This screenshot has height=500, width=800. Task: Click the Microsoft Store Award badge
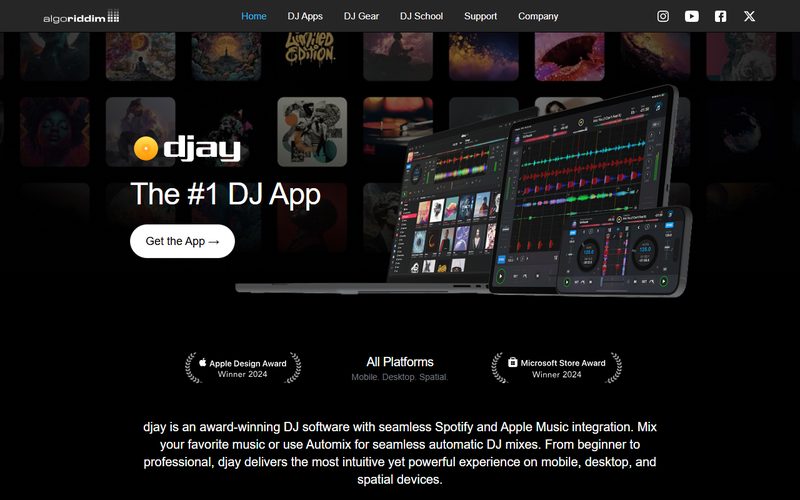pyautogui.click(x=557, y=368)
